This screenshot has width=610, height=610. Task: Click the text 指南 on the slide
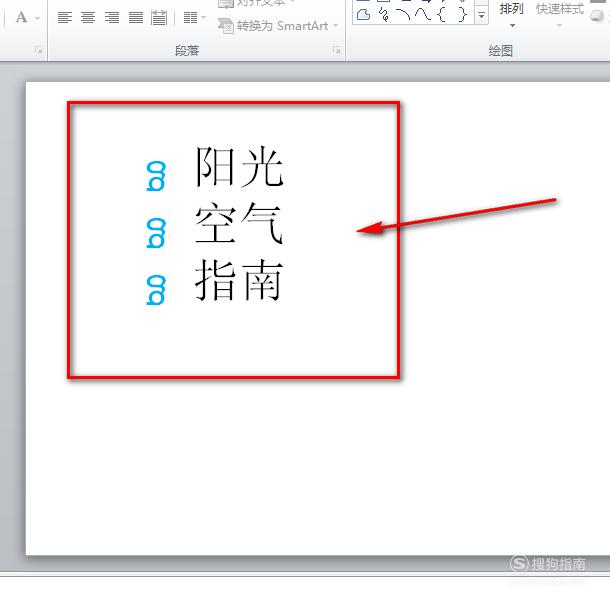pos(239,280)
